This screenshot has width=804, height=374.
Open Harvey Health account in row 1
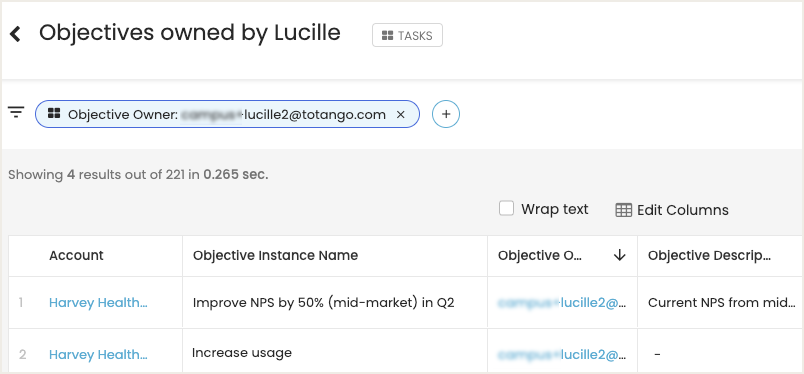pyautogui.click(x=98, y=303)
